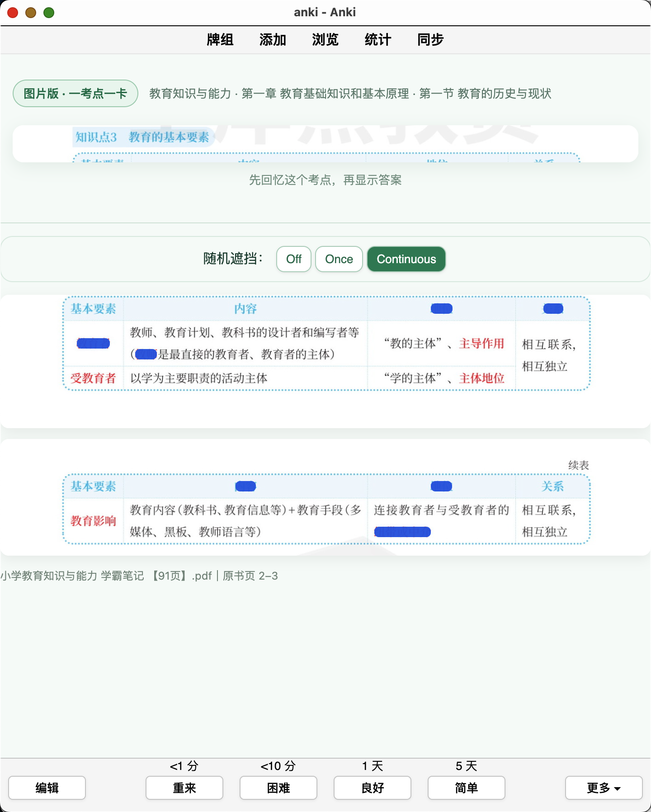
Task: Click the <10 分 interval label
Action: [278, 766]
